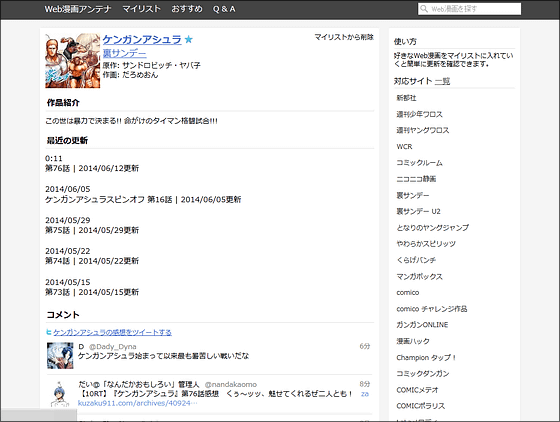The height and width of the screenshot is (422, 560).
Task: Select 新都社 in supported sites list
Action: coord(406,98)
